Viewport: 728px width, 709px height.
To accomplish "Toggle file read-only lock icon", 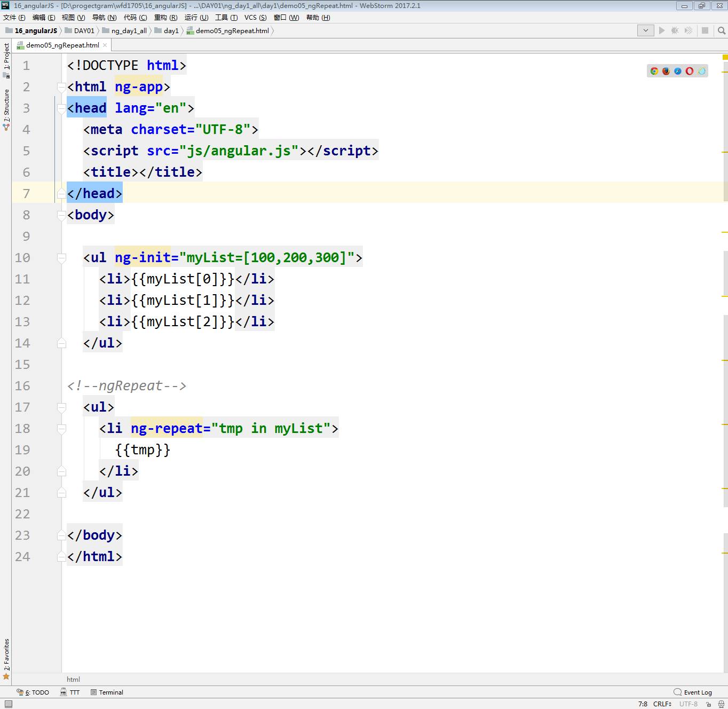I will click(709, 704).
